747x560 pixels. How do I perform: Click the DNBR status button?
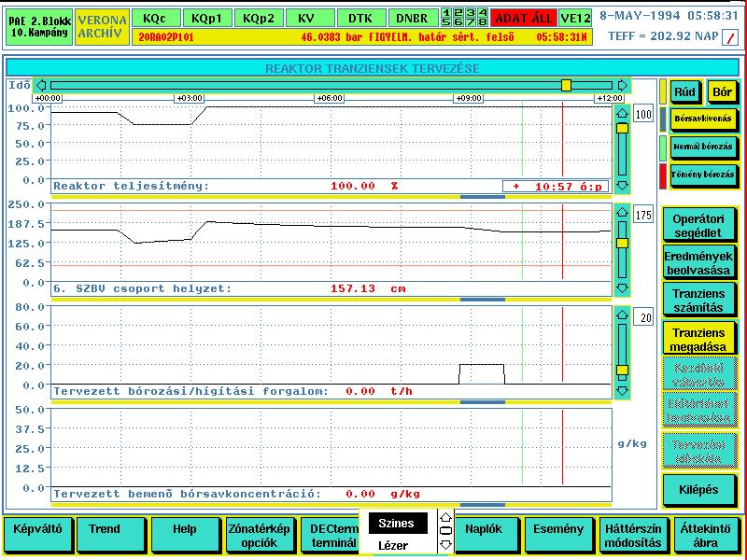point(413,19)
